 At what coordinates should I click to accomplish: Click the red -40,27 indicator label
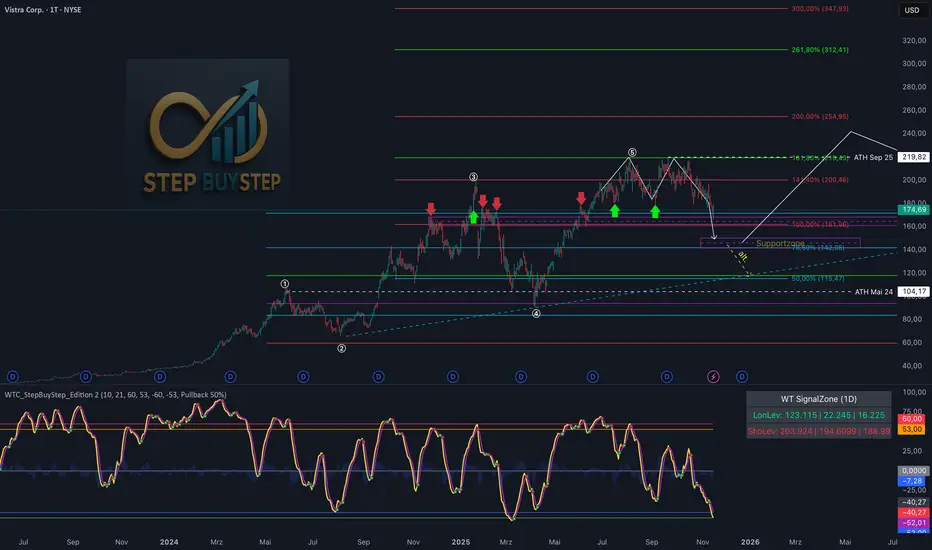pyautogui.click(x=913, y=512)
